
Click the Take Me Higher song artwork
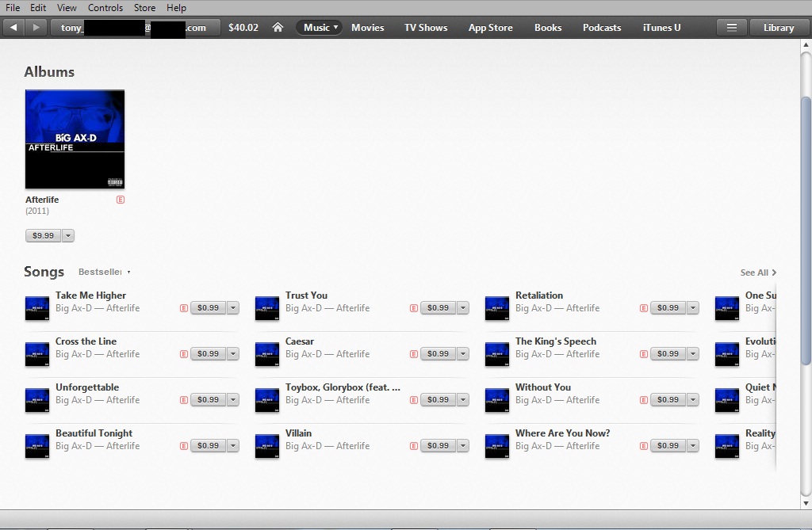click(x=37, y=308)
